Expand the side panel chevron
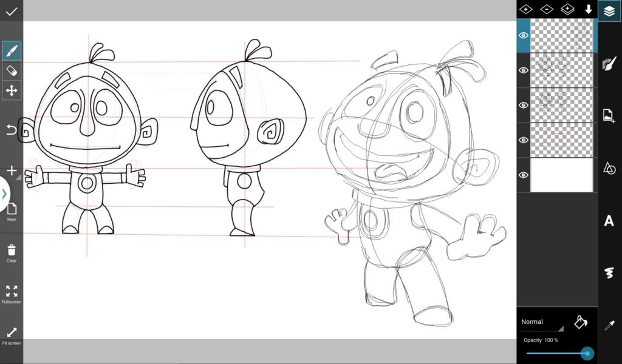Viewport: 622px width, 364px height. click(x=4, y=194)
